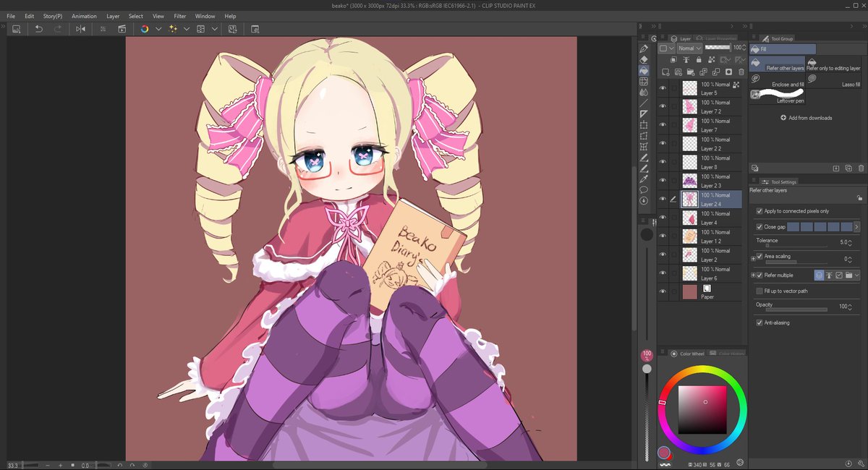Click the New Raster Layer icon

[x=666, y=72]
